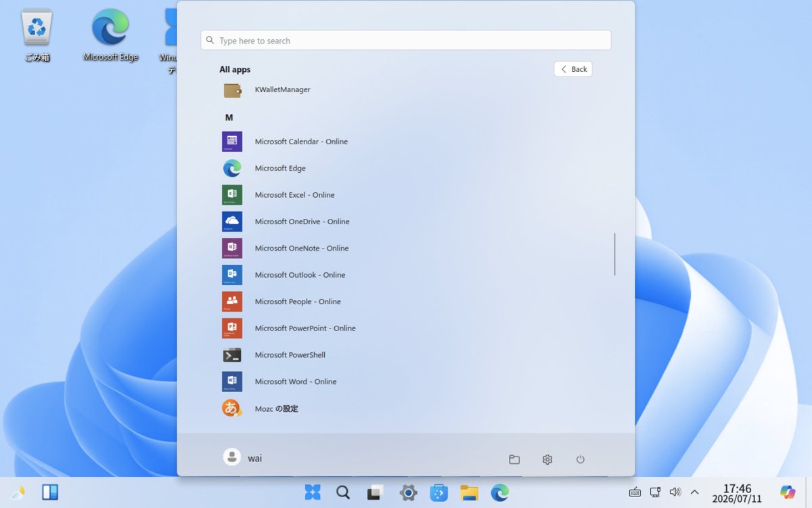
Task: Open the Microsoft Word - Online icon
Action: pyautogui.click(x=232, y=381)
